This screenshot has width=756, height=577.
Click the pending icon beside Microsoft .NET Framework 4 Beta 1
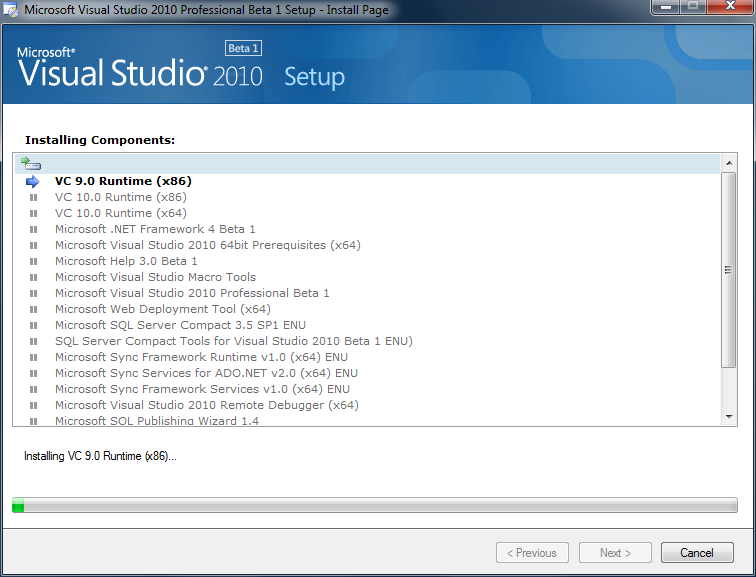pos(34,229)
